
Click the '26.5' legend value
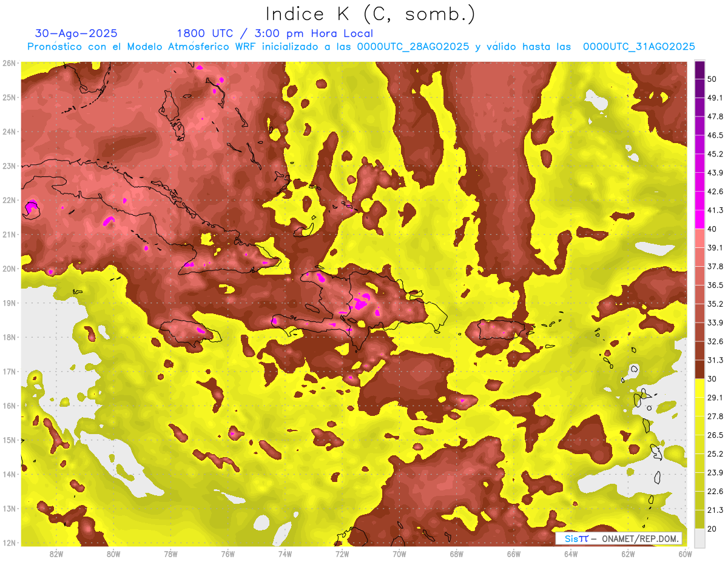coord(715,435)
